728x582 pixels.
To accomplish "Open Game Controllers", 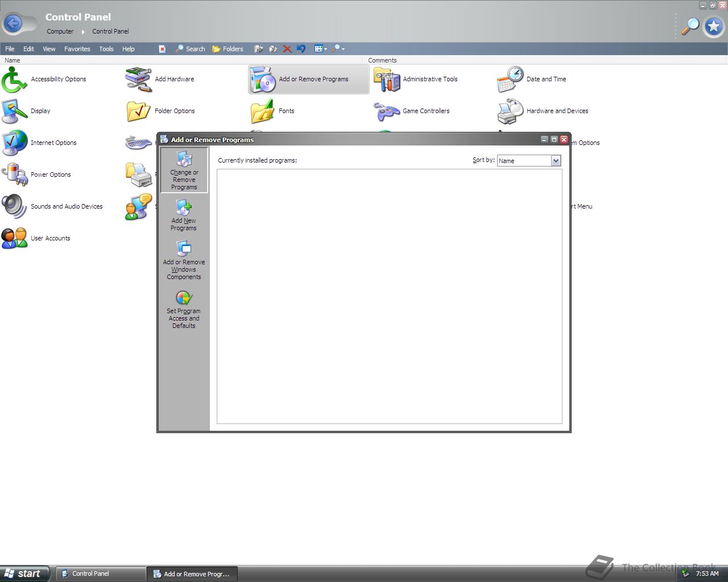I will click(411, 111).
